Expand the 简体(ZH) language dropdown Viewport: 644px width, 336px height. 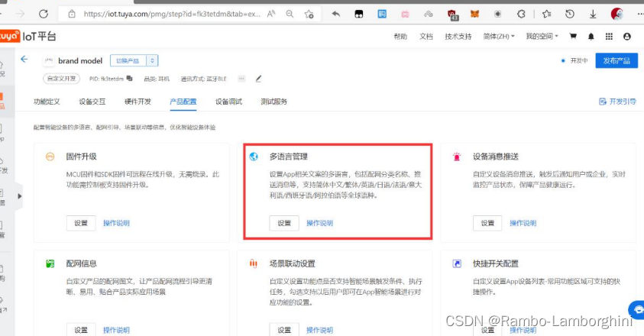[x=499, y=37]
